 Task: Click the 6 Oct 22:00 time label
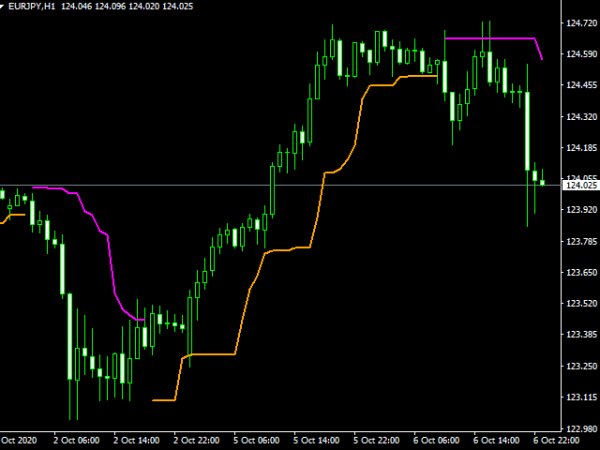[x=554, y=440]
